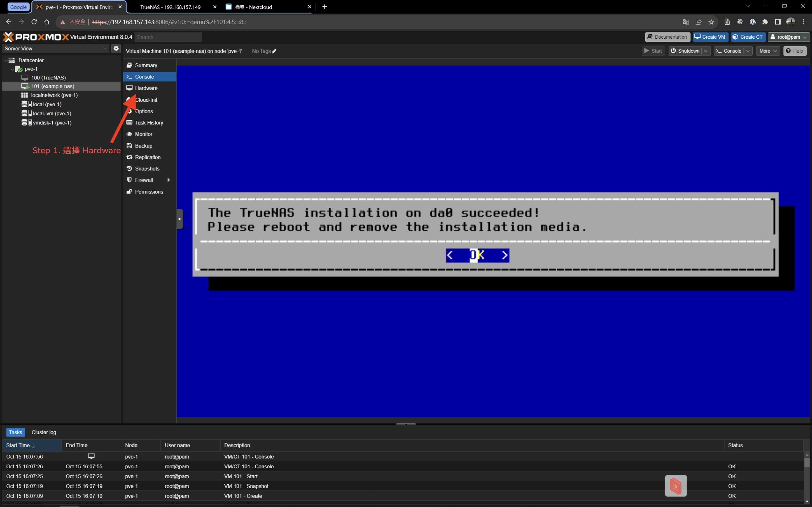Open Snapshots panel from sidebar
This screenshot has width=812, height=507.
pyautogui.click(x=147, y=169)
